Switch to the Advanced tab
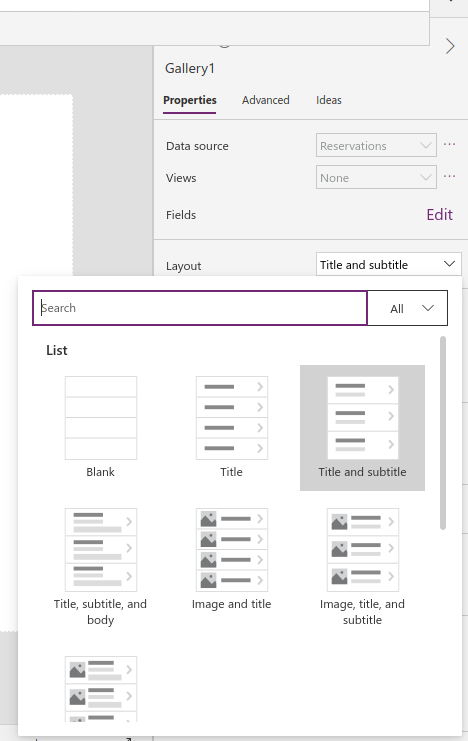 pyautogui.click(x=266, y=100)
